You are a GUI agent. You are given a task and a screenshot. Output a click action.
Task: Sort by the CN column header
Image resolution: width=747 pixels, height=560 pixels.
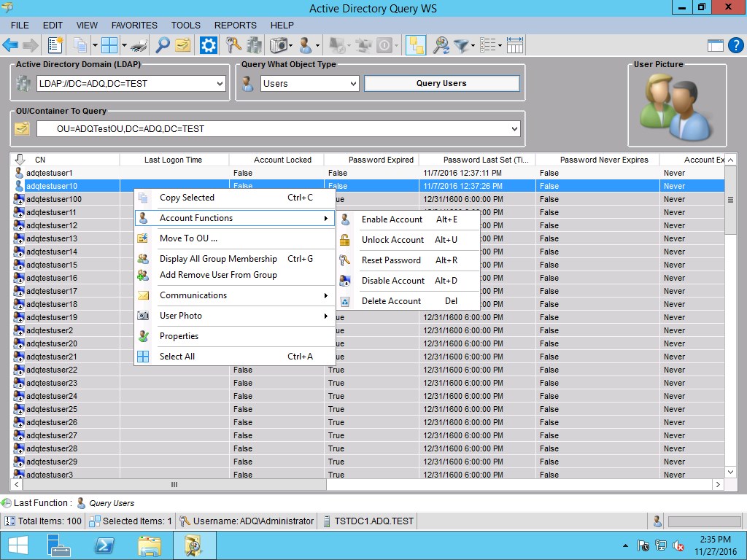(65, 160)
